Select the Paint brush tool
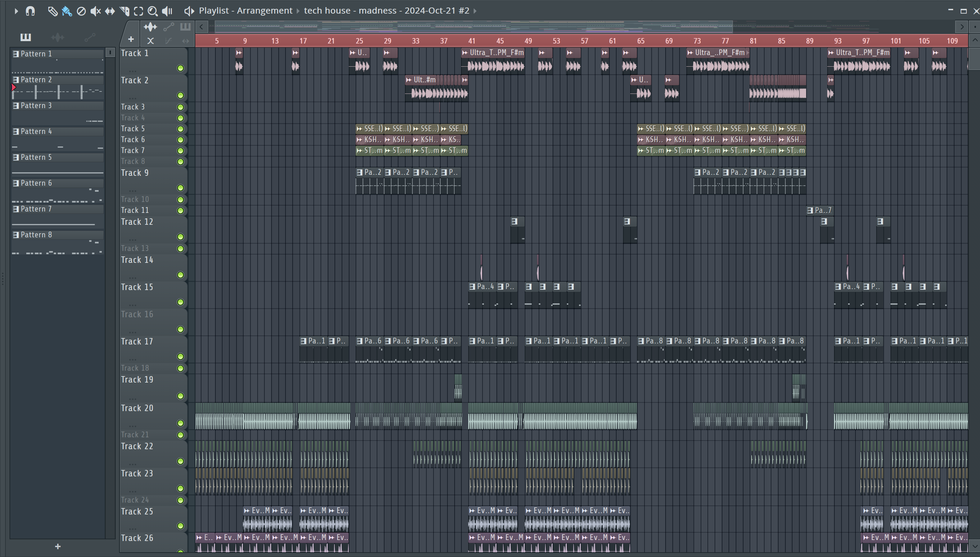 [x=67, y=11]
